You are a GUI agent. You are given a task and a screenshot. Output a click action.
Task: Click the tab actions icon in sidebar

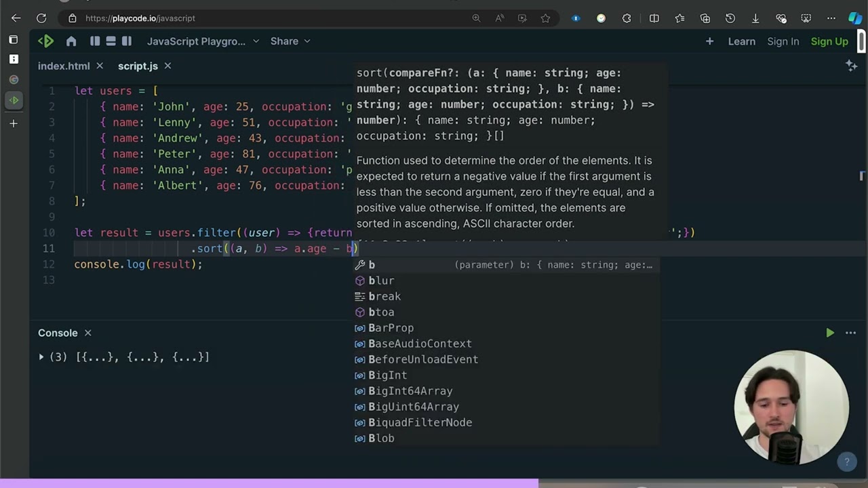click(14, 39)
